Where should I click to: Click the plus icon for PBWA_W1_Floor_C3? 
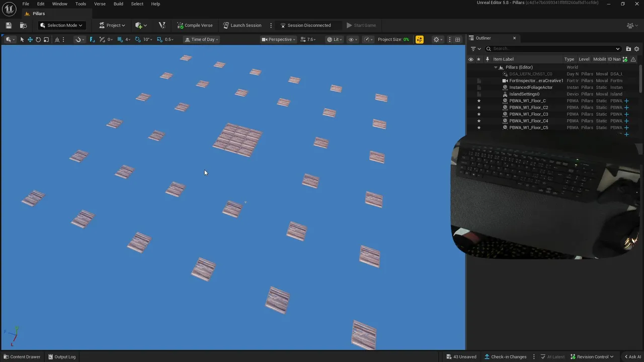coord(626,114)
